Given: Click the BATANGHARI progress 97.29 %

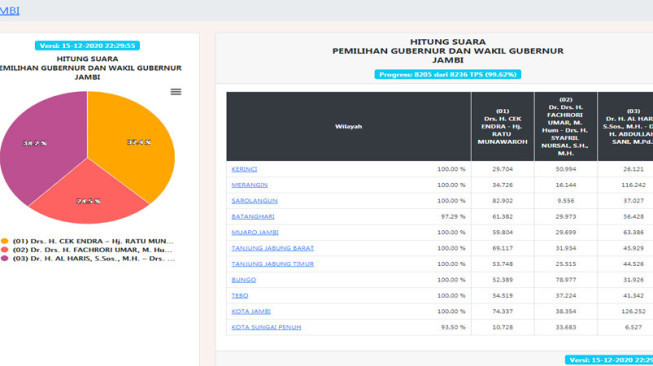Looking at the screenshot, I should pyautogui.click(x=453, y=217).
